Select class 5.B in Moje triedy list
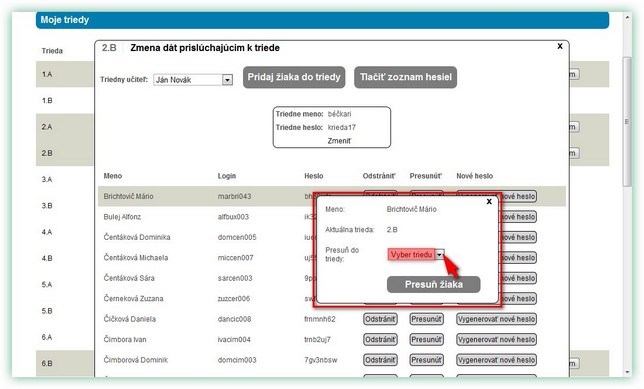The height and width of the screenshot is (389, 644). 47,311
